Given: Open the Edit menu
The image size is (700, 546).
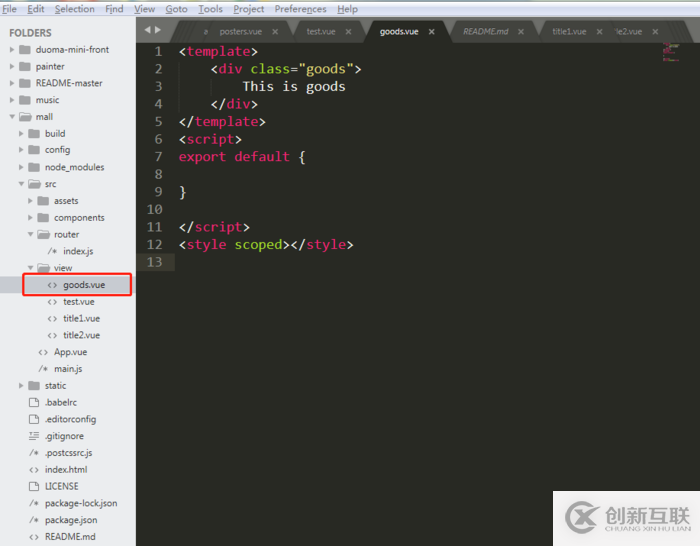Looking at the screenshot, I should pyautogui.click(x=36, y=9).
